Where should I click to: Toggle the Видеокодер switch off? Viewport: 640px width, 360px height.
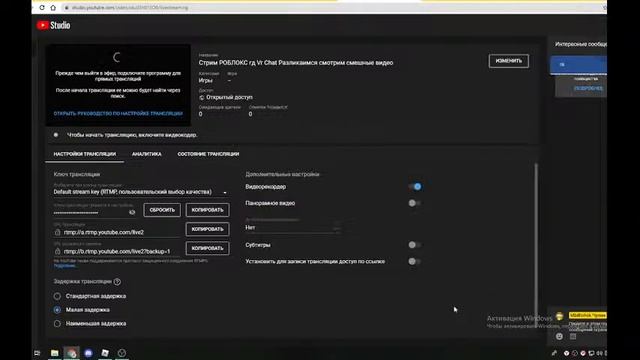click(415, 187)
